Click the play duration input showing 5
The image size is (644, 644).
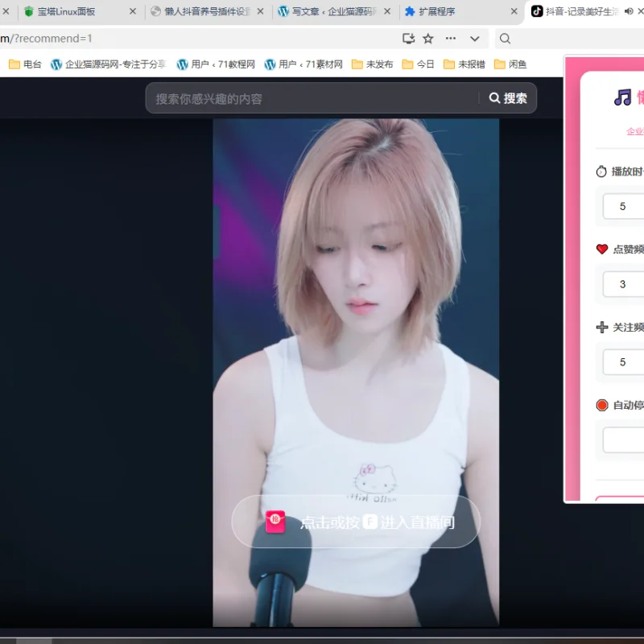pyautogui.click(x=623, y=206)
